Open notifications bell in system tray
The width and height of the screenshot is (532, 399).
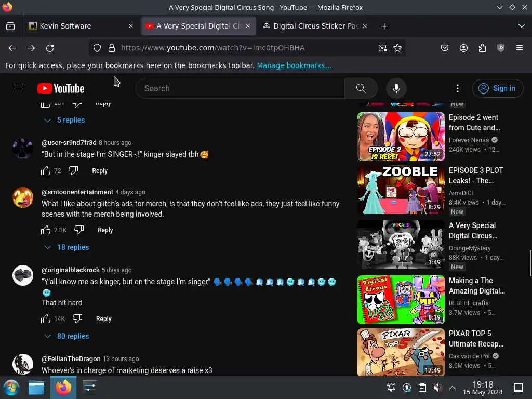click(x=391, y=388)
